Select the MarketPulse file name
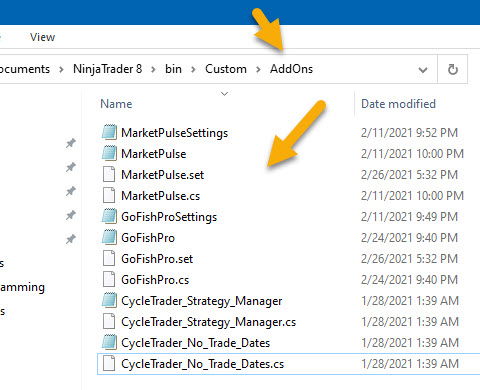Image resolution: width=480 pixels, height=390 pixels. coord(153,154)
